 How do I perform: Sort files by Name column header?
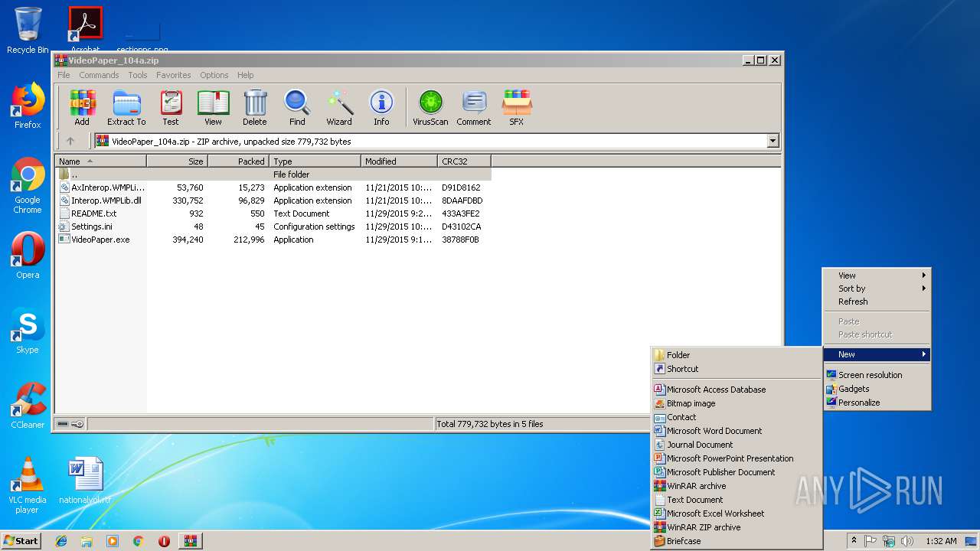coord(101,161)
